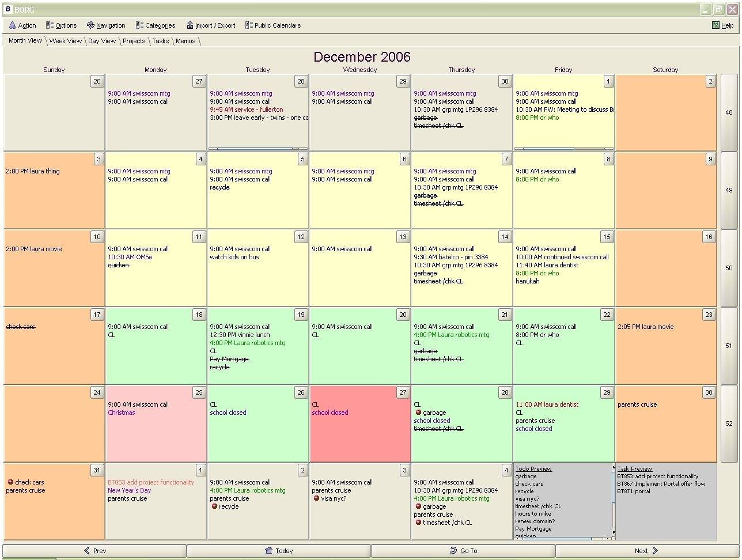Switch to the Memos tab

click(x=185, y=41)
